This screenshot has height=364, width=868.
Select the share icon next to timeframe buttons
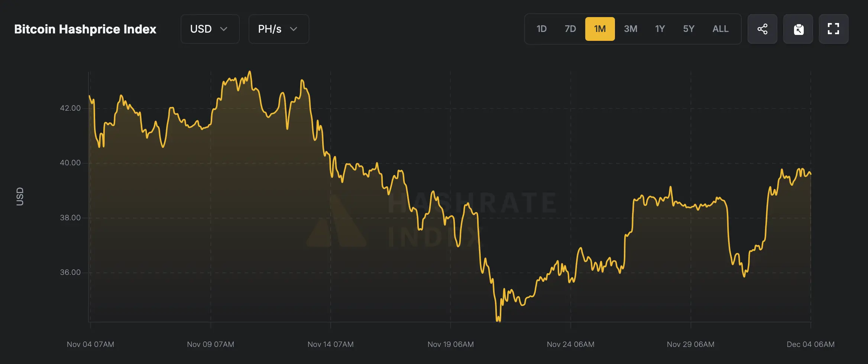(762, 29)
